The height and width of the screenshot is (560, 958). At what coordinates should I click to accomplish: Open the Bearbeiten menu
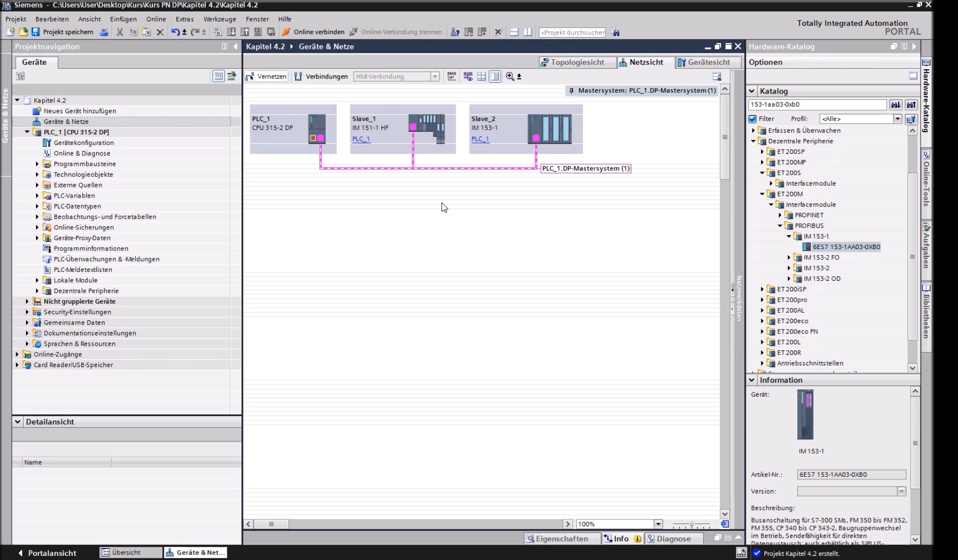pyautogui.click(x=52, y=19)
